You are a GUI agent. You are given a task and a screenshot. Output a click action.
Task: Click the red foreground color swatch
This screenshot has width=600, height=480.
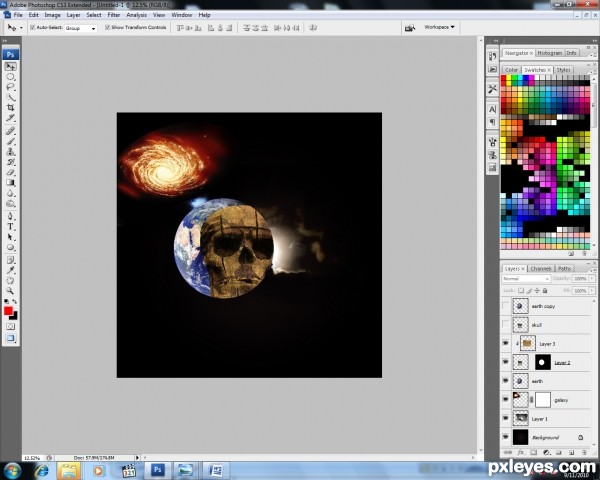click(8, 311)
